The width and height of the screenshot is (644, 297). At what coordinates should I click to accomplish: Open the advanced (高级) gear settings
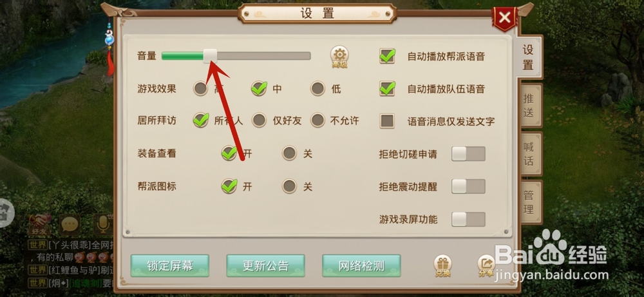(x=339, y=57)
